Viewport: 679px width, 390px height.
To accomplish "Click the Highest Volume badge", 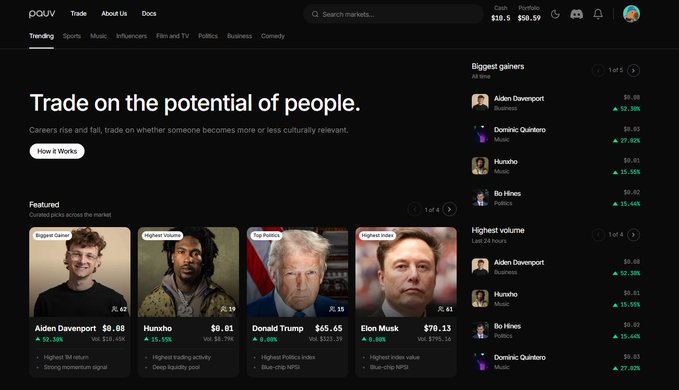I will (x=162, y=235).
